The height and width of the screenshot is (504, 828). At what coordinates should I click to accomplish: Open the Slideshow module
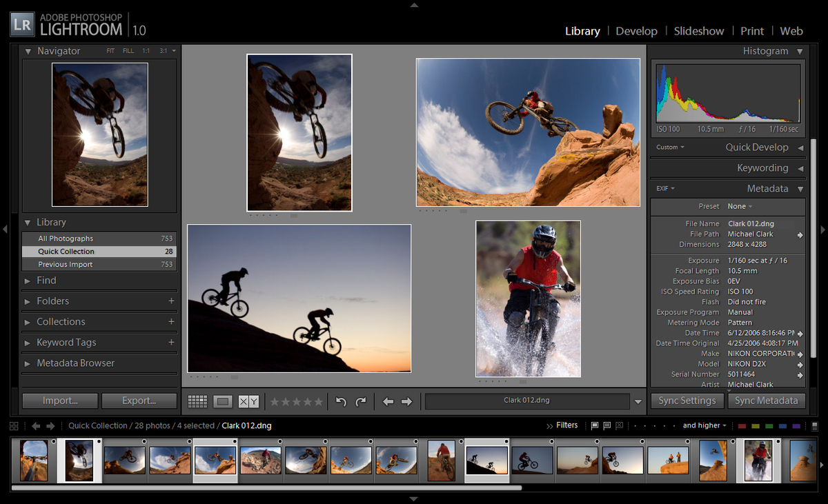(699, 31)
